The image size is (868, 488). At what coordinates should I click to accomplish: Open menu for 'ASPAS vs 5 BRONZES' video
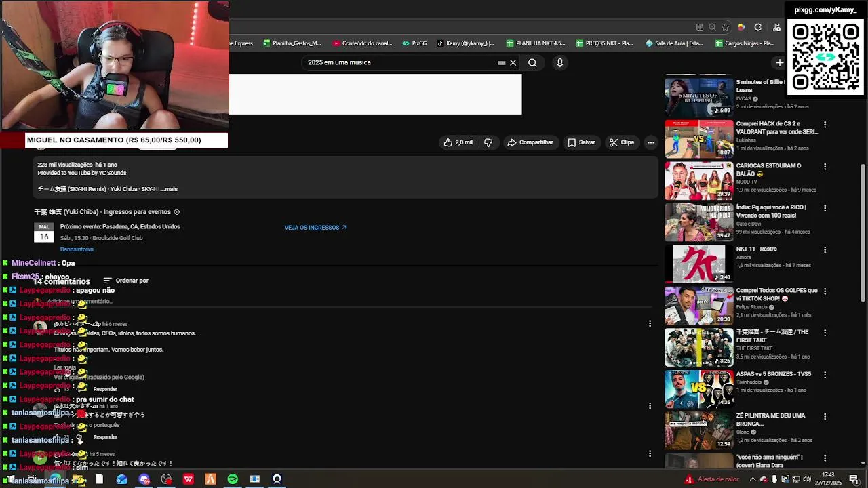coord(825,375)
